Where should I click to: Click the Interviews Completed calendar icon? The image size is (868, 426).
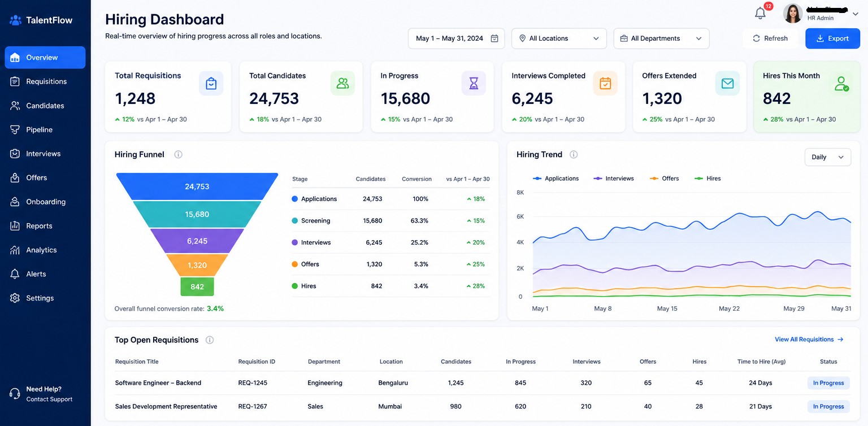[605, 84]
